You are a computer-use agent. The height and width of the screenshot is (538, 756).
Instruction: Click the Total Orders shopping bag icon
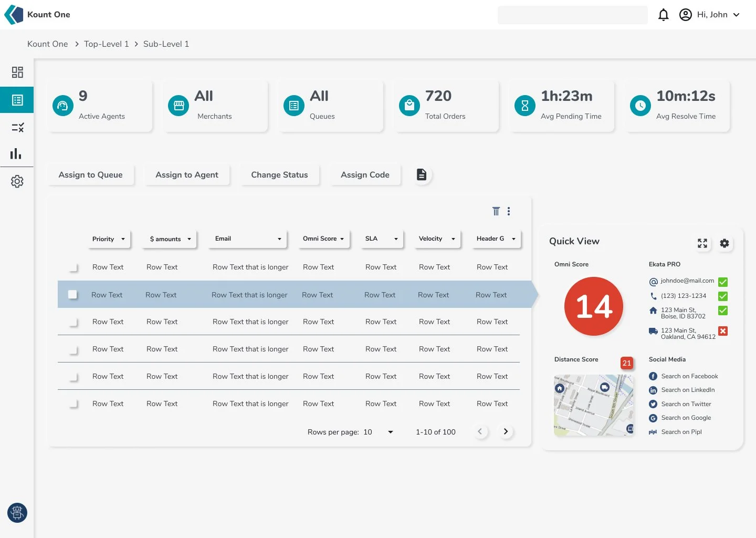click(x=409, y=106)
